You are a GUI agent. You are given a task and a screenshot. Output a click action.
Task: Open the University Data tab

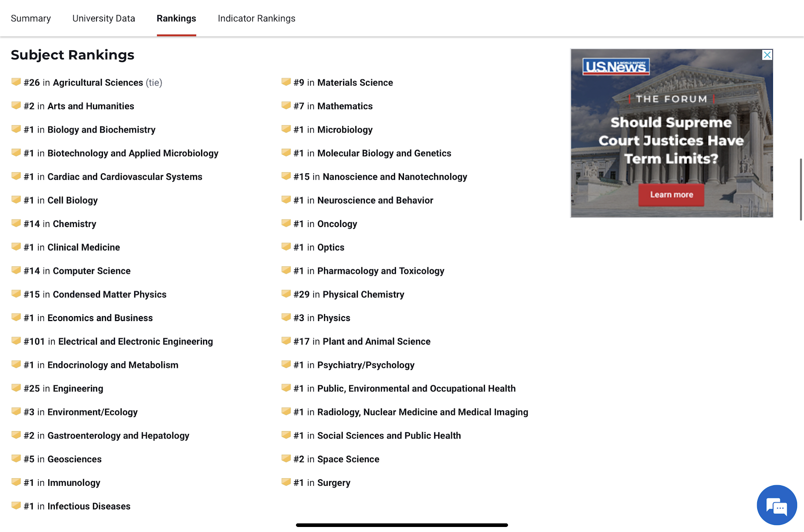coord(104,19)
